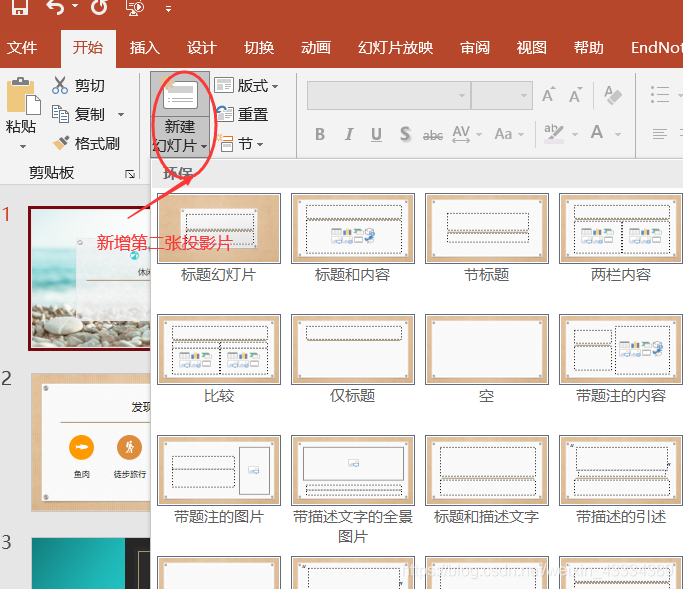Image resolution: width=683 pixels, height=589 pixels.
Task: Select slide 3 teal thumbnail
Action: pyautogui.click(x=91, y=563)
